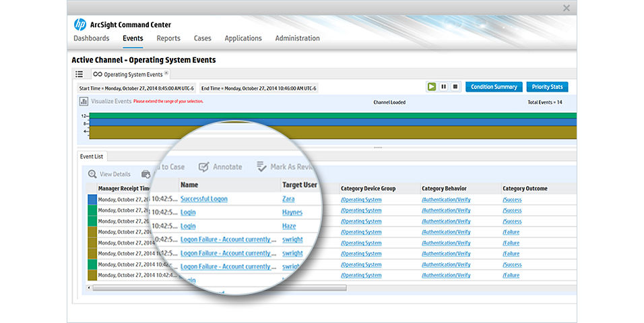Click the View Details magnifier icon
644x323 pixels.
tap(92, 174)
